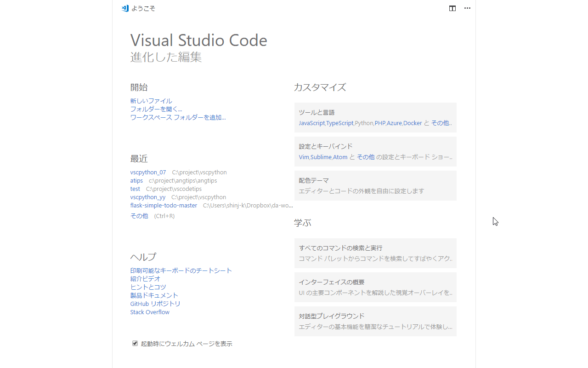The image size is (588, 368).
Task: Select the ようこそ welcome tab
Action: (143, 8)
